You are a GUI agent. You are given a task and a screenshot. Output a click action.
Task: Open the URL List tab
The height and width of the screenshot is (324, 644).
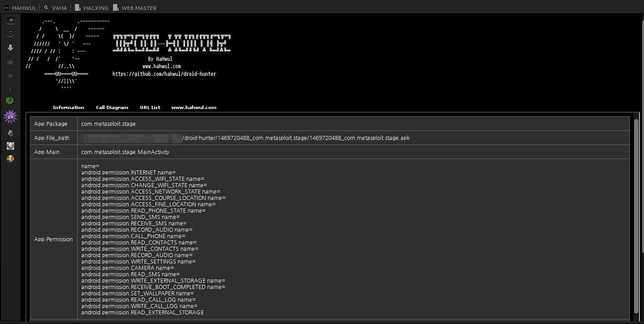150,108
